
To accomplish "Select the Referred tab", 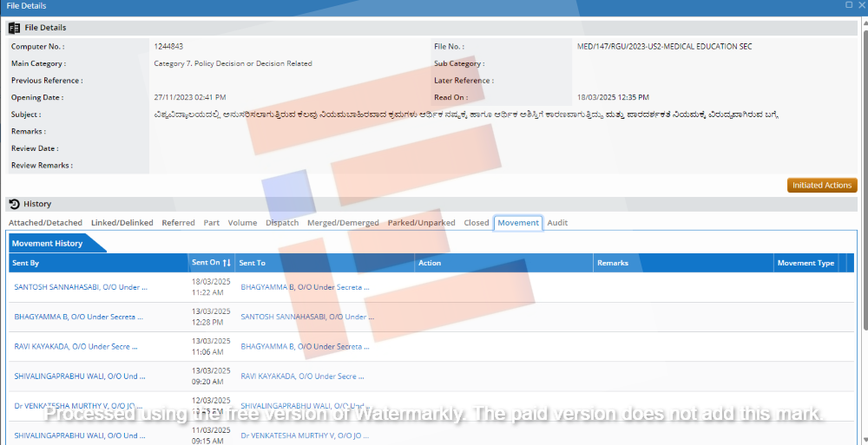I will coord(178,223).
